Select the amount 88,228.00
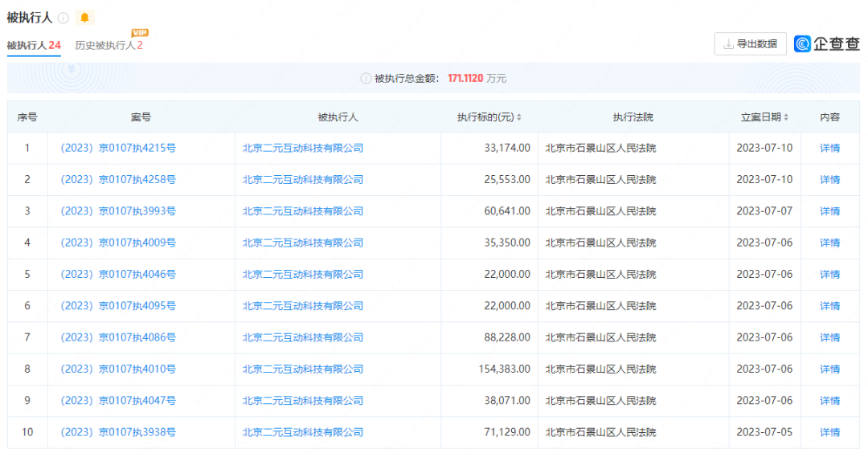The height and width of the screenshot is (453, 868). pyautogui.click(x=507, y=337)
